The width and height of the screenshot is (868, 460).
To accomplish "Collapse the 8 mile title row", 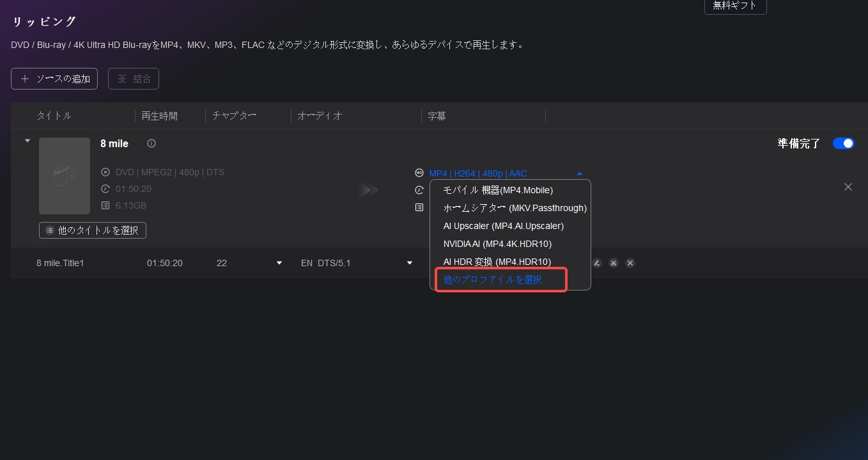I will coord(27,141).
